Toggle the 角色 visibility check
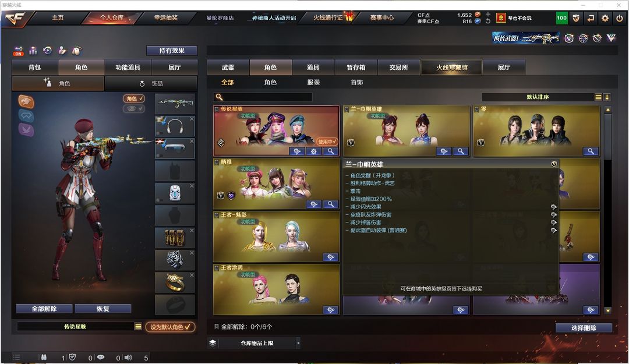Image resolution: width=629 pixels, height=364 pixels. click(134, 98)
